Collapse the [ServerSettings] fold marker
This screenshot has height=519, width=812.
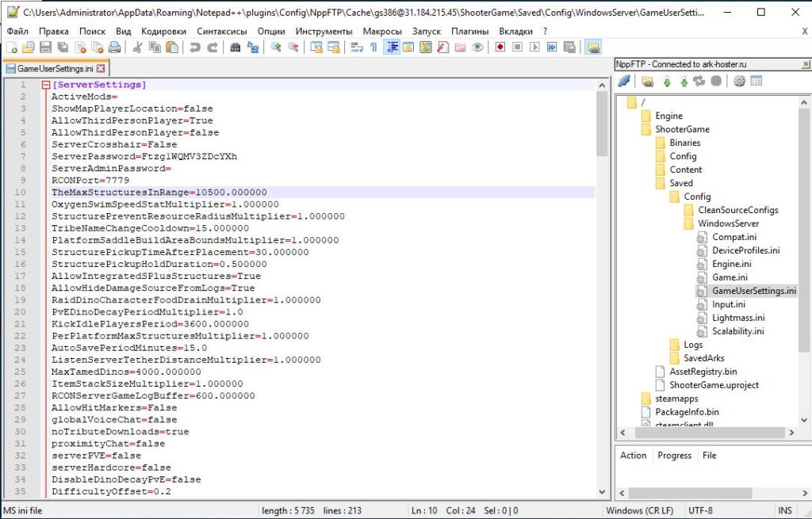45,85
